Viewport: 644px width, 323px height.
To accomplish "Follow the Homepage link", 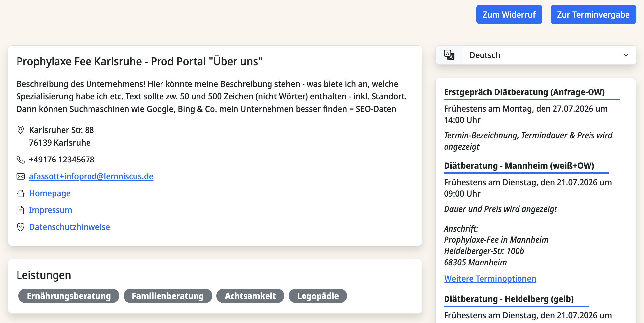I will [x=50, y=193].
